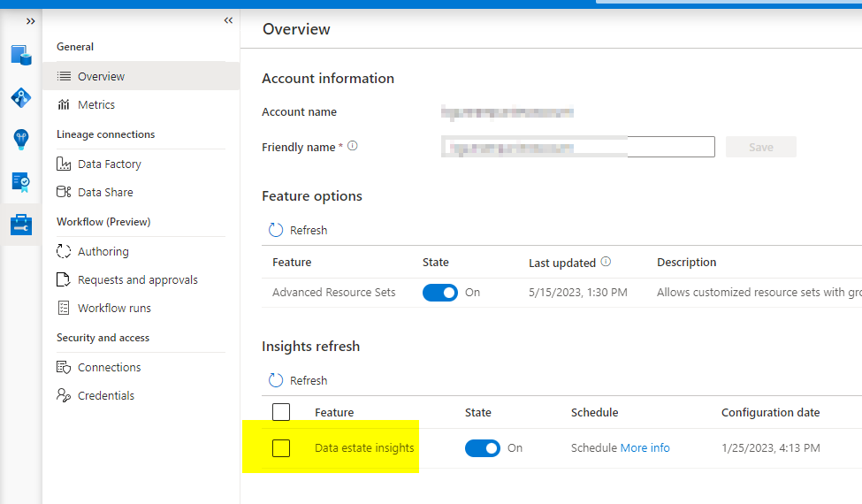The height and width of the screenshot is (504, 862).
Task: Click the Description column header
Action: tap(687, 262)
